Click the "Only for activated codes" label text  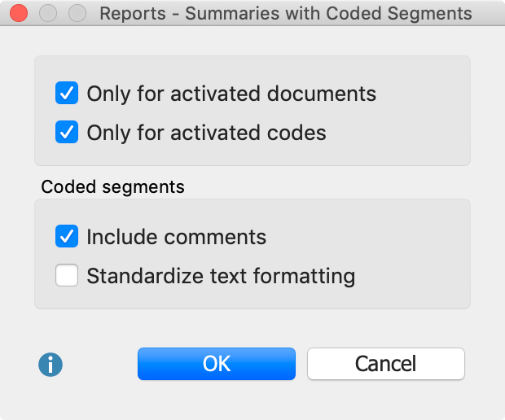[x=206, y=133]
